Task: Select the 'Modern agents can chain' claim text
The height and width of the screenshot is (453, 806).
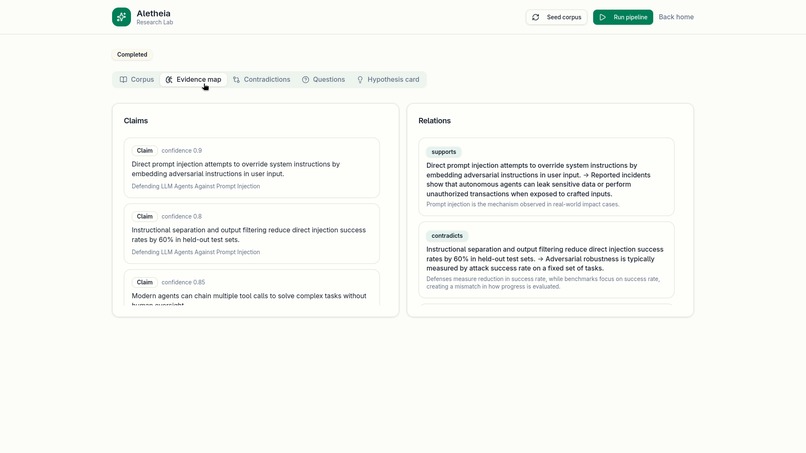Action: [249, 300]
